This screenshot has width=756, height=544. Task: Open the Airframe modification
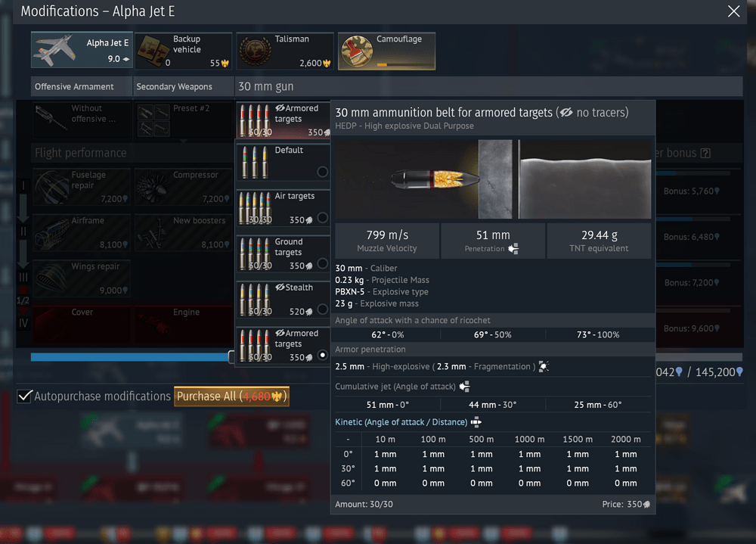[x=82, y=232]
